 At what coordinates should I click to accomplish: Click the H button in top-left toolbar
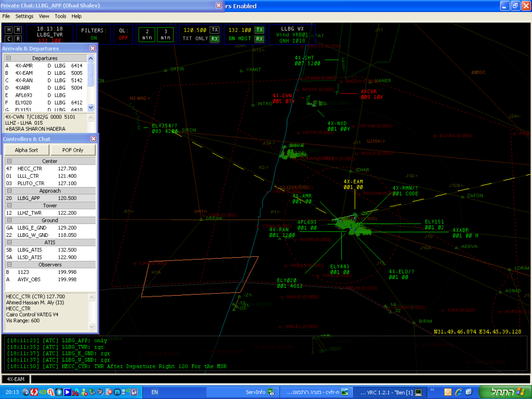click(8, 30)
